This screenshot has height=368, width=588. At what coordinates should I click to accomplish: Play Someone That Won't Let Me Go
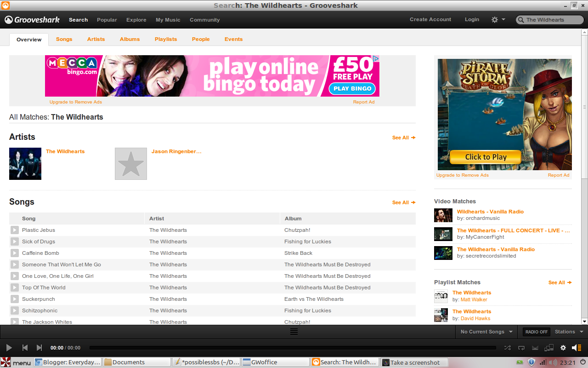click(15, 264)
